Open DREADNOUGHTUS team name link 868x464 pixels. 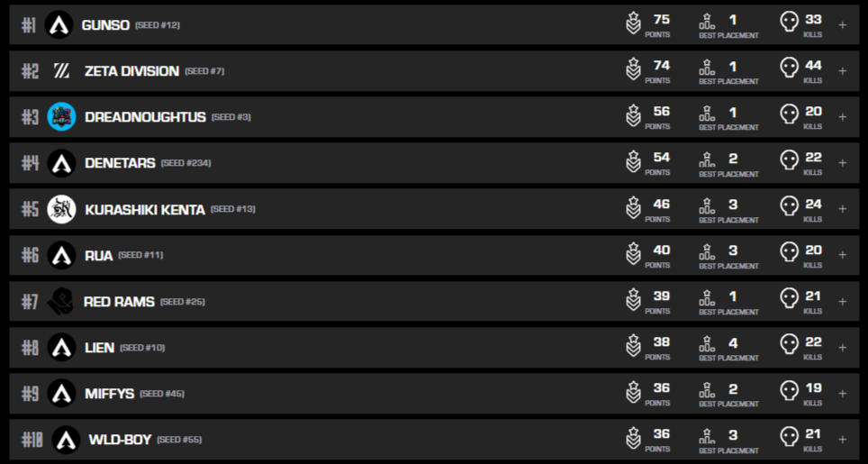[145, 117]
